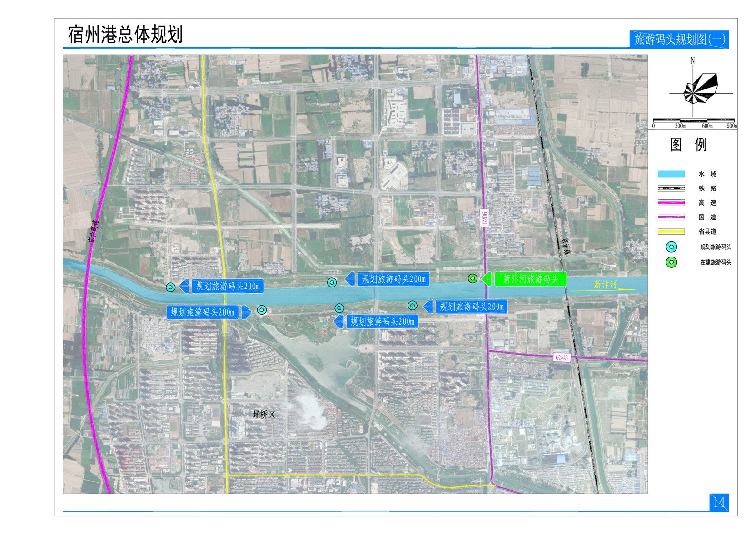Click the blue page number 14 box
756x534 pixels.
click(x=718, y=502)
